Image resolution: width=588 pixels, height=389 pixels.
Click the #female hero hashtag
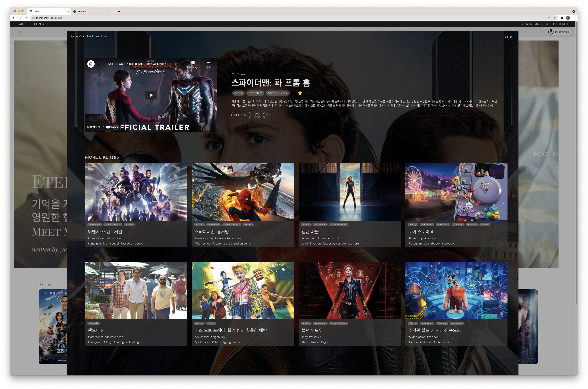(350, 244)
